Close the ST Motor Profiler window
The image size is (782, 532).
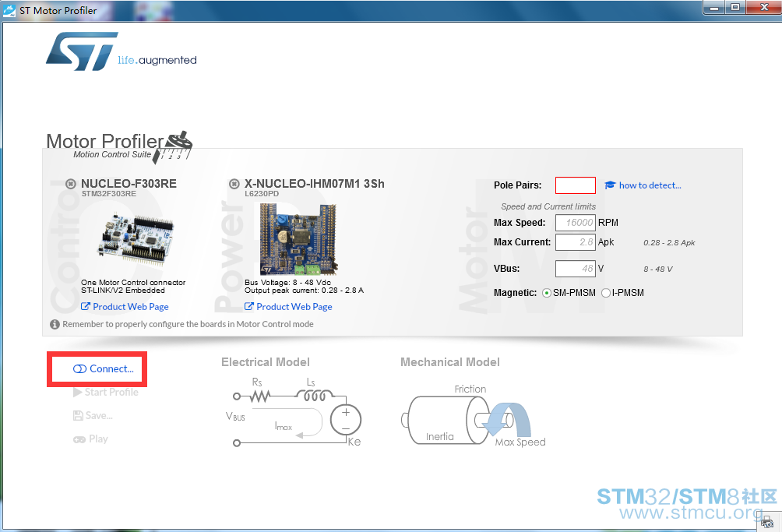tap(764, 8)
